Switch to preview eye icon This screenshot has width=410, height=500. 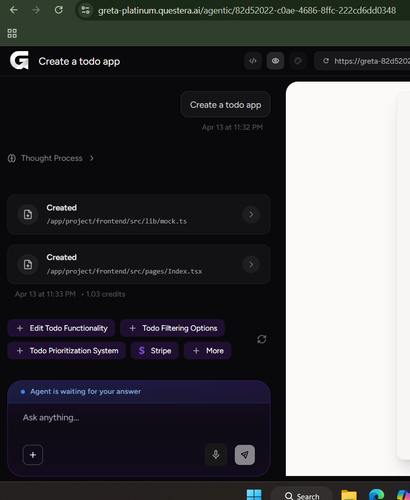[x=275, y=61]
